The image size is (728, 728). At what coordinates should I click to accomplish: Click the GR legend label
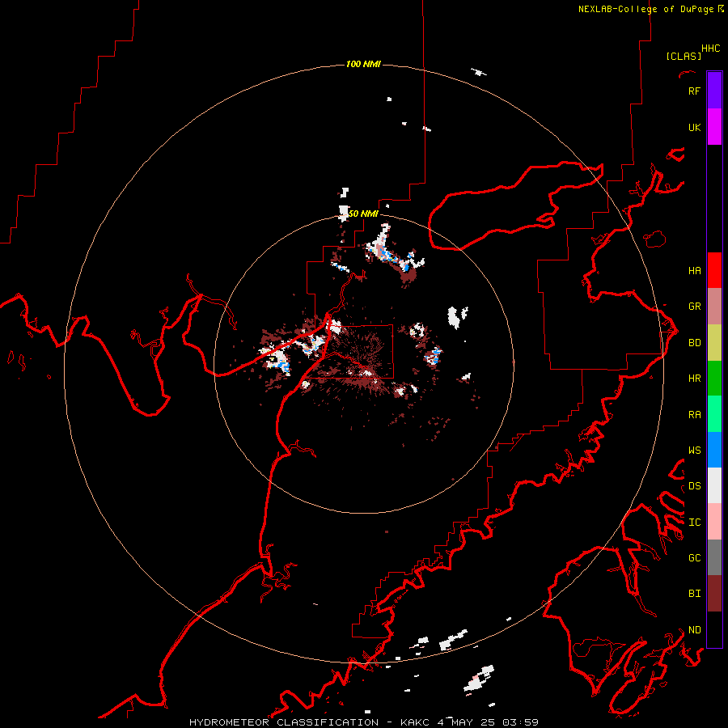click(694, 307)
